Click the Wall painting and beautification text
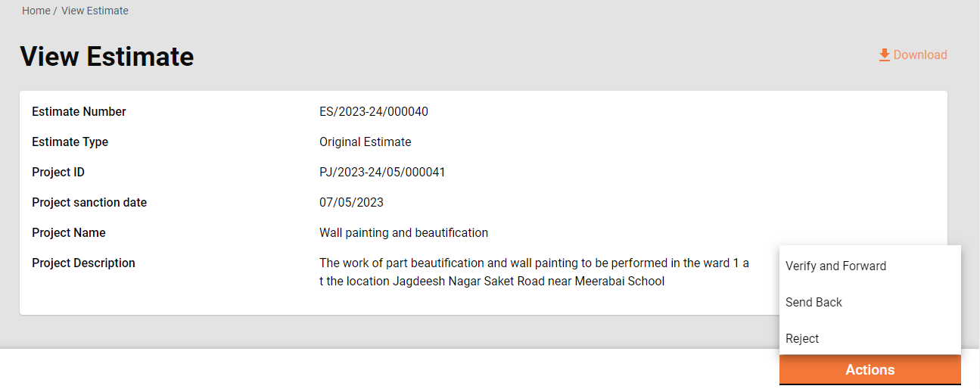Image resolution: width=980 pixels, height=389 pixels. [x=403, y=233]
